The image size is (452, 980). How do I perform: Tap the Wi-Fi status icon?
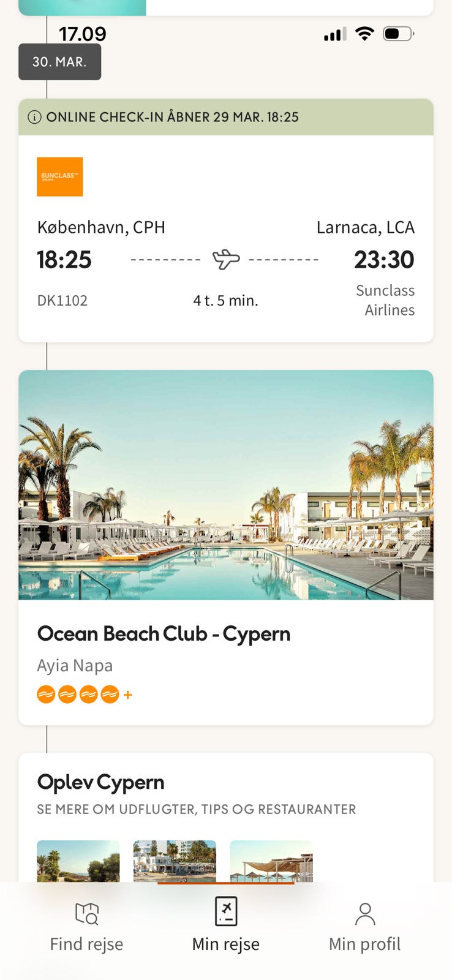364,34
